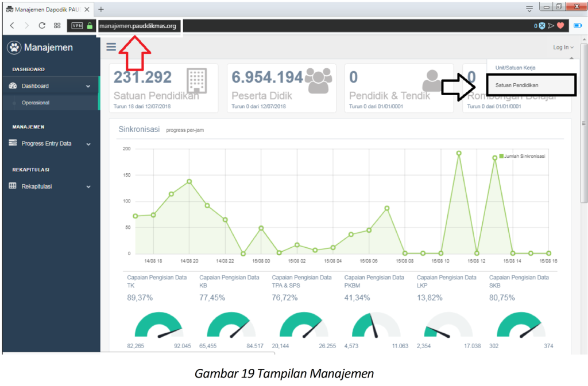
Task: Expand the Dashboard sidebar menu
Action: (x=50, y=86)
